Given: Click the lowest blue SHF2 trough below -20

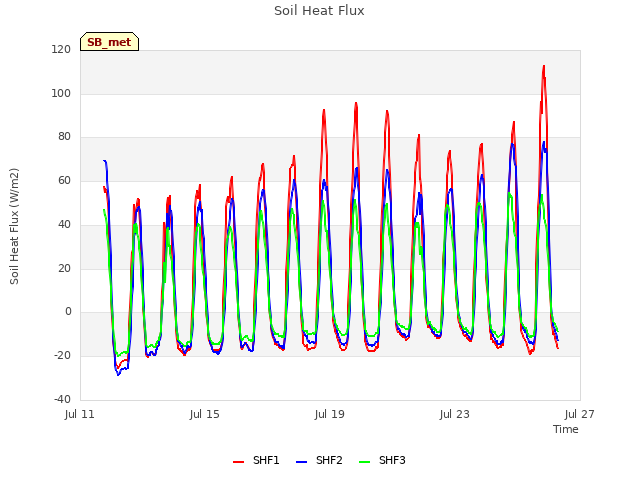Looking at the screenshot, I should click(118, 375).
